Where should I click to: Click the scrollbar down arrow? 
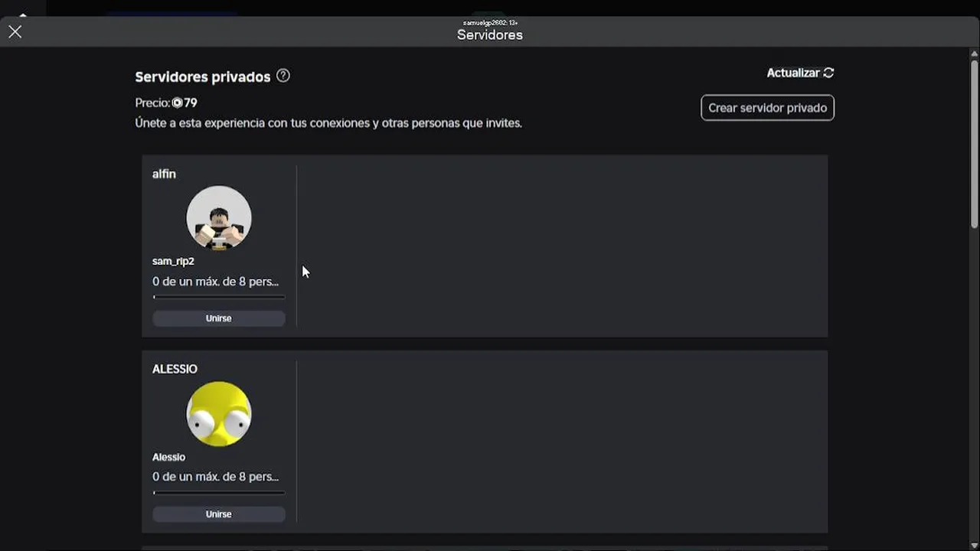(974, 545)
